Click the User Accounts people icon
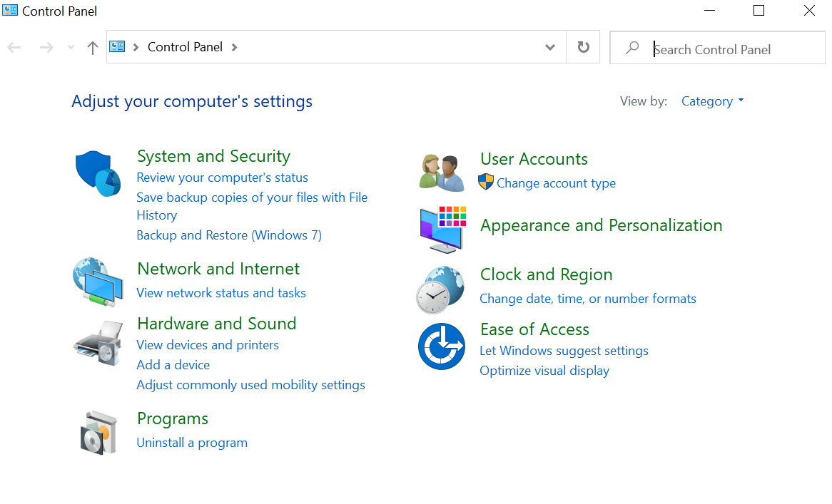Screen dimensions: 832x504 pyautogui.click(x=442, y=173)
